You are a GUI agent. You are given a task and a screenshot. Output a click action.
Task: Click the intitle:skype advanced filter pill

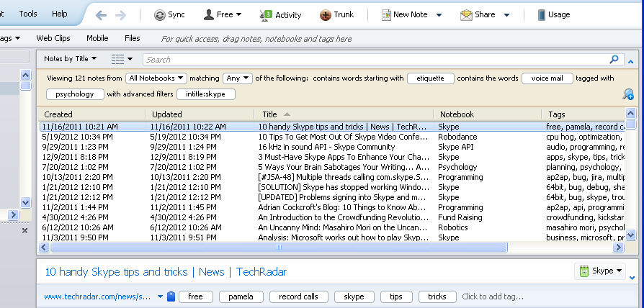click(206, 94)
